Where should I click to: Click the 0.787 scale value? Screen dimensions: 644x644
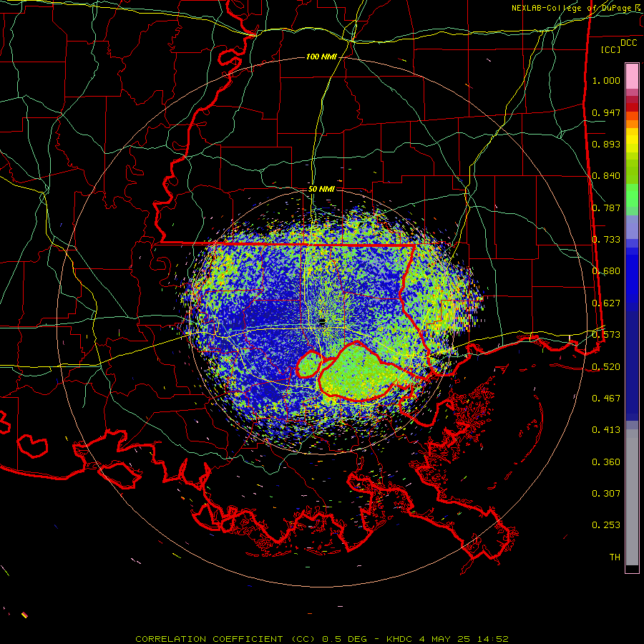pos(606,208)
